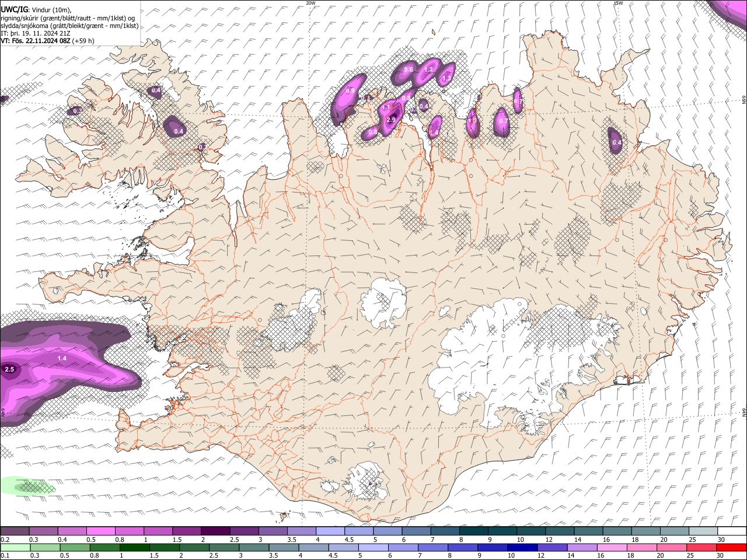Image resolution: width=747 pixels, height=560 pixels.
Task: Click the 0.1 label on the rain scale
Action: [5, 555]
